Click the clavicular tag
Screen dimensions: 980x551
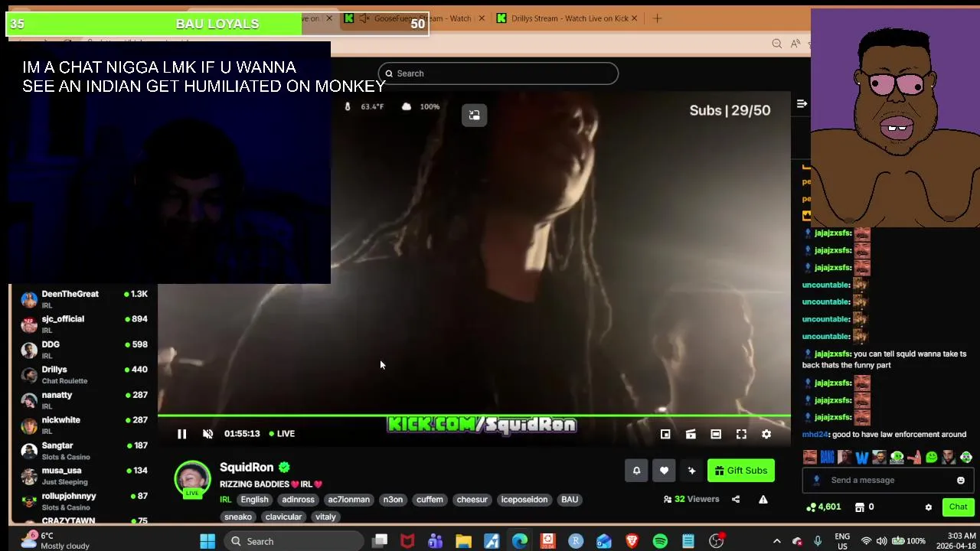[x=283, y=517]
